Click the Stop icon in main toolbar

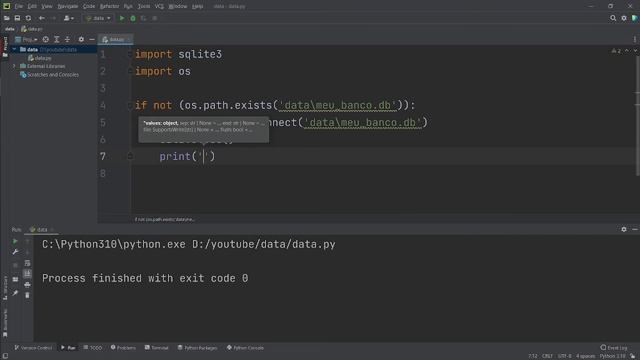[155, 18]
